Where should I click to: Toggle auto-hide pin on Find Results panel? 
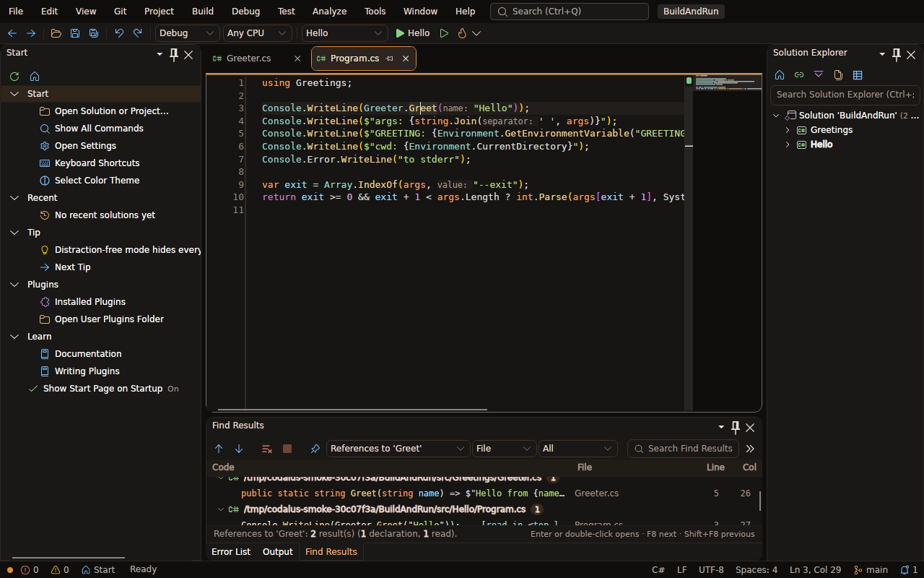(x=736, y=427)
